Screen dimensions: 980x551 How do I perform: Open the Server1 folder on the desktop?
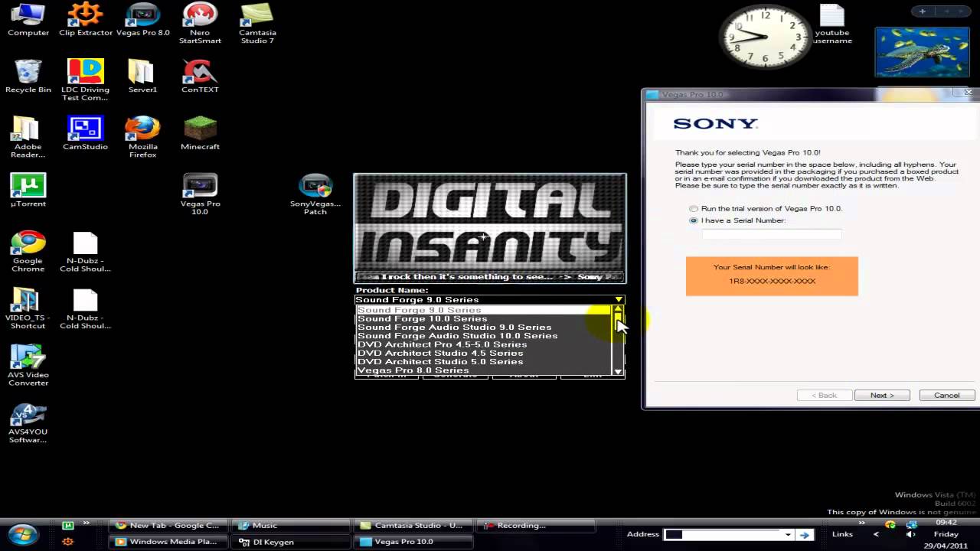142,77
